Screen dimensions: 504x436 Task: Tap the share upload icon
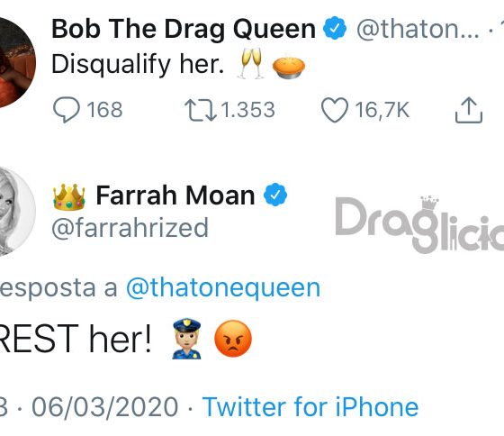[469, 110]
